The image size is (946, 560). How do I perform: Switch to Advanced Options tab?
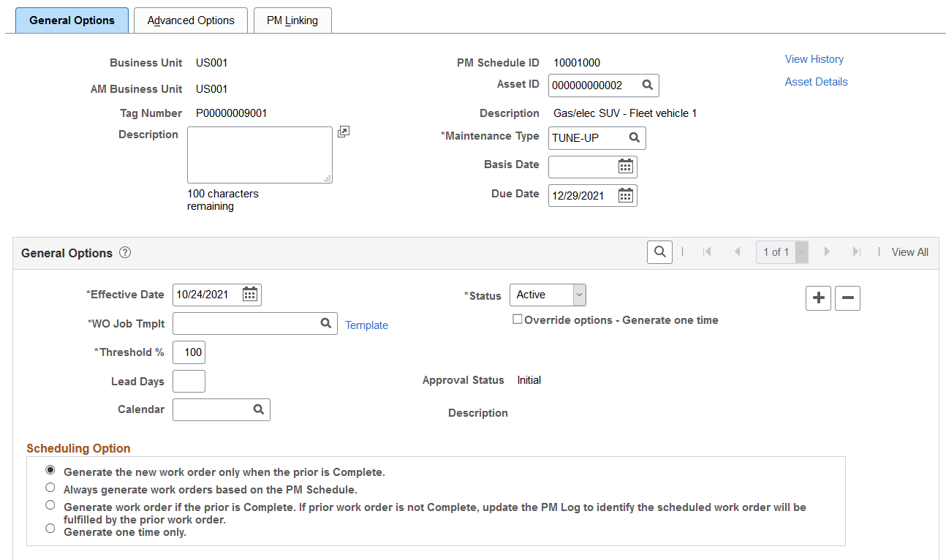(x=191, y=20)
